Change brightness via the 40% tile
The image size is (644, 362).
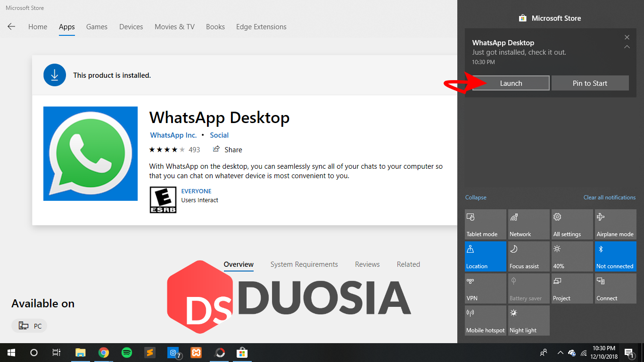click(x=572, y=256)
